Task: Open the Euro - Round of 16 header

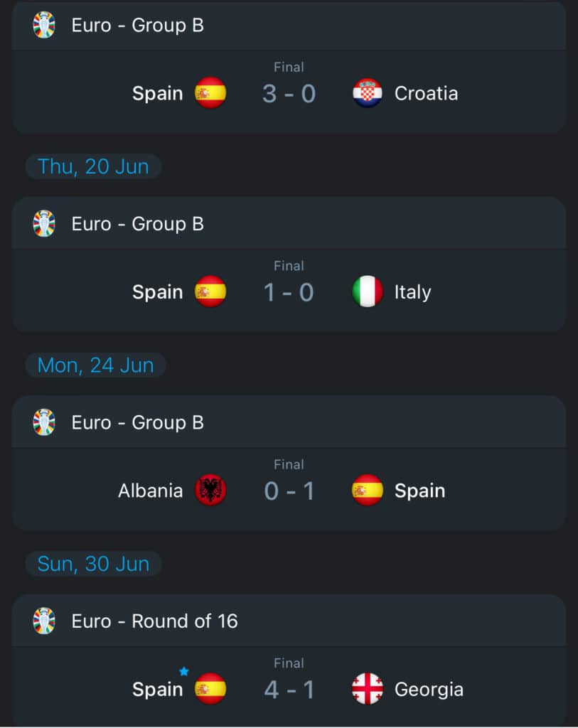Action: click(155, 621)
